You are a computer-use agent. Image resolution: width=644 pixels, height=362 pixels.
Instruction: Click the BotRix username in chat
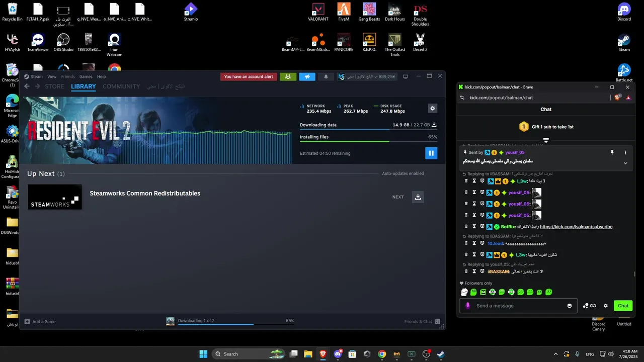tap(508, 227)
